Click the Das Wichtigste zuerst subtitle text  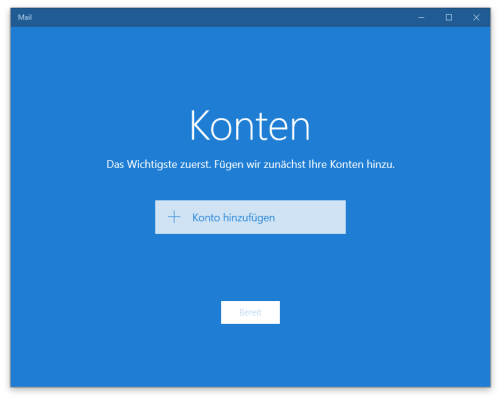(250, 164)
